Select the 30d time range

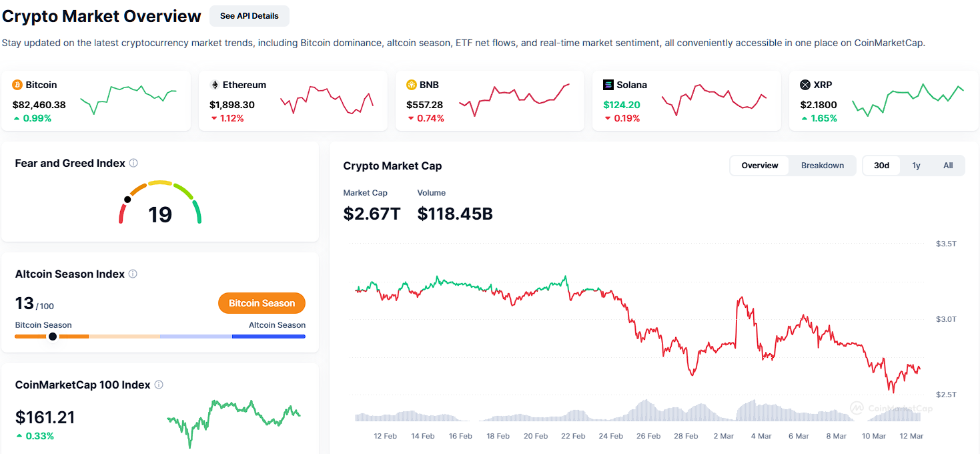pyautogui.click(x=882, y=166)
